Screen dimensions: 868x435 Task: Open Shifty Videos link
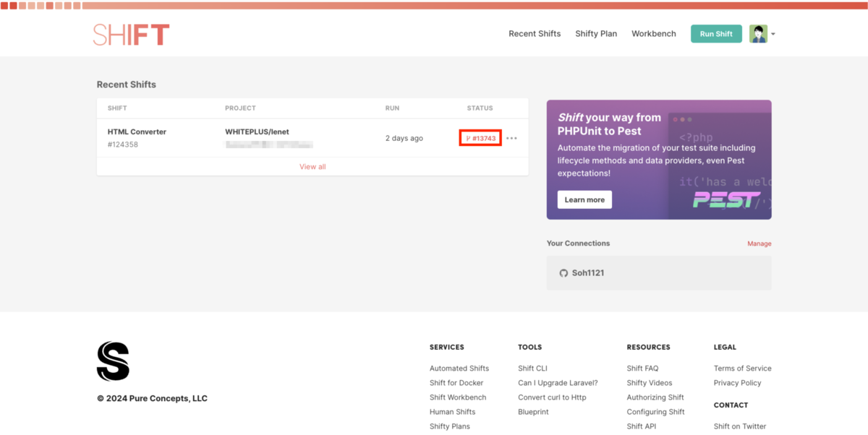650,383
